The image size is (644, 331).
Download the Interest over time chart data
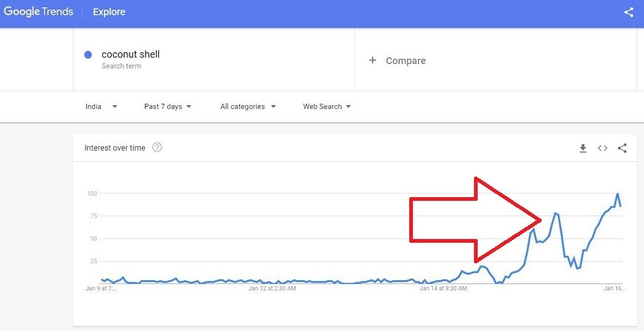[x=583, y=149]
